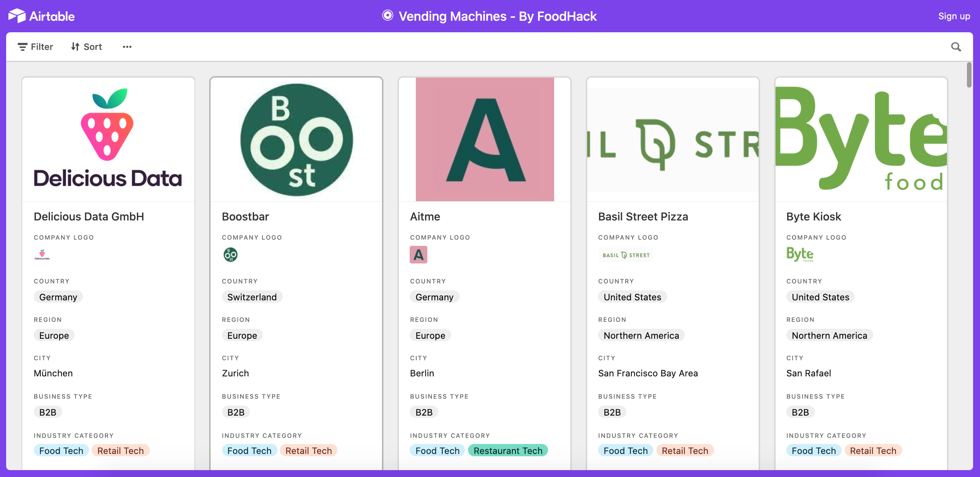980x477 pixels.
Task: Click Food Tech tag on Basil Street card
Action: (x=626, y=450)
